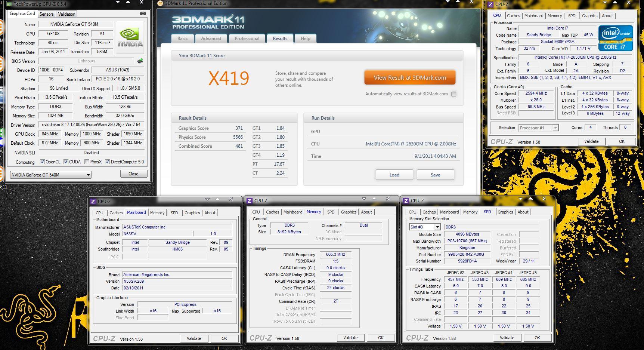
Task: Click the Intel Core i7 logo badge
Action: coord(616,38)
